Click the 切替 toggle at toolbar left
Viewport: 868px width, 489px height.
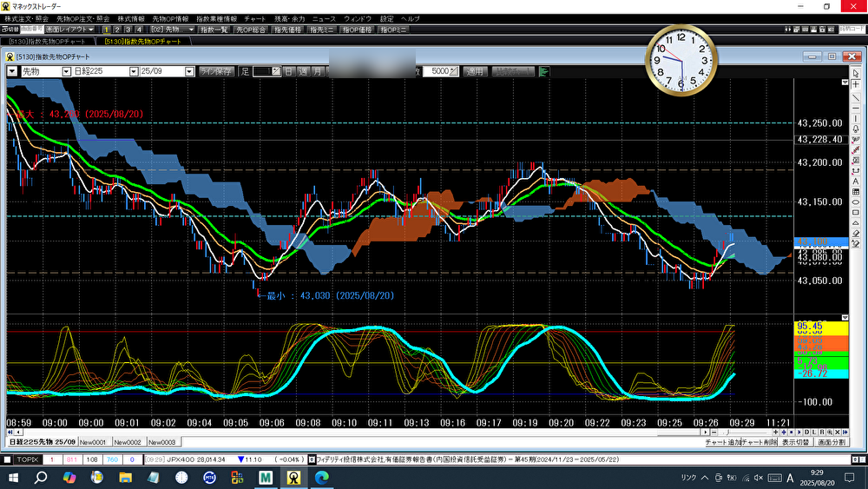pos(10,30)
